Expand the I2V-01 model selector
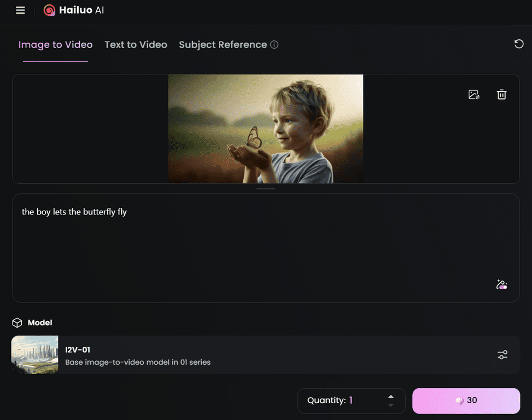The width and height of the screenshot is (532, 420). (x=266, y=355)
